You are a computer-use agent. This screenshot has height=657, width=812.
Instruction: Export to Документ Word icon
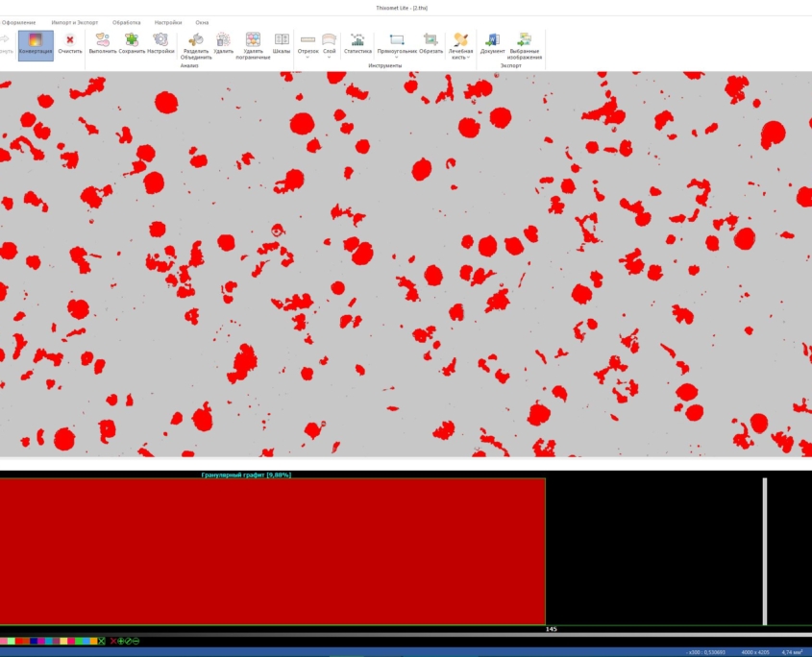492,40
